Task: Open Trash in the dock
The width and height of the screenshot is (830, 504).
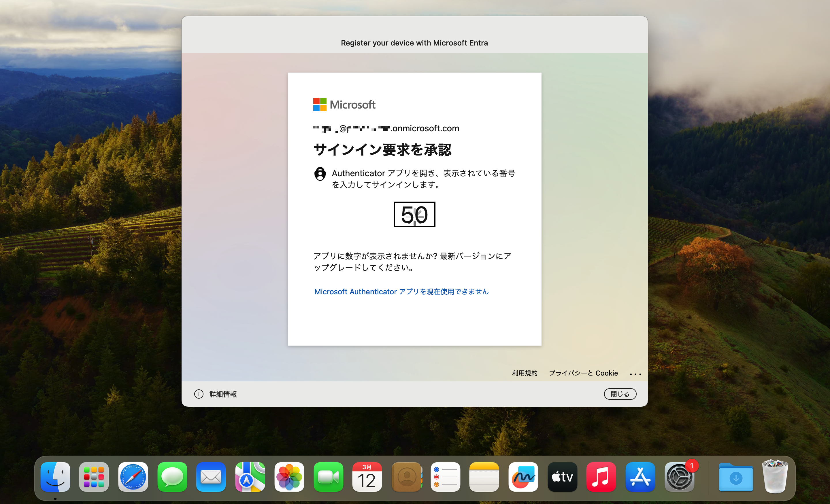Action: (x=775, y=477)
